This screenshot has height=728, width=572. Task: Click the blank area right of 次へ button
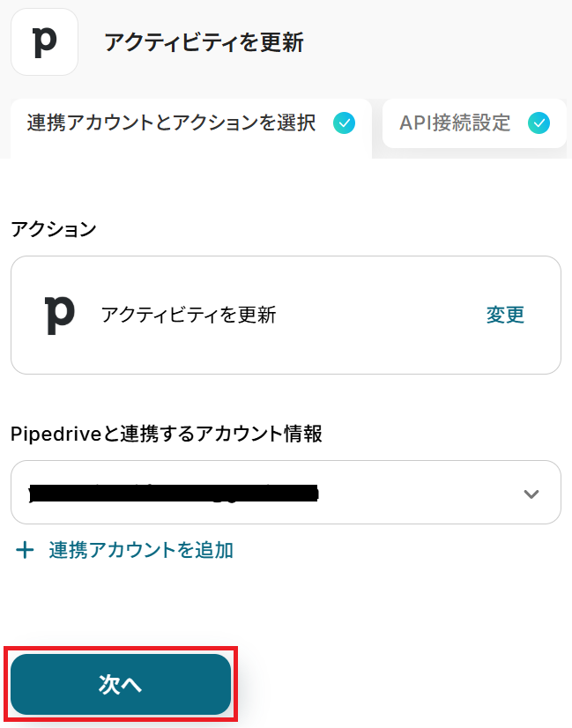pos(397,685)
